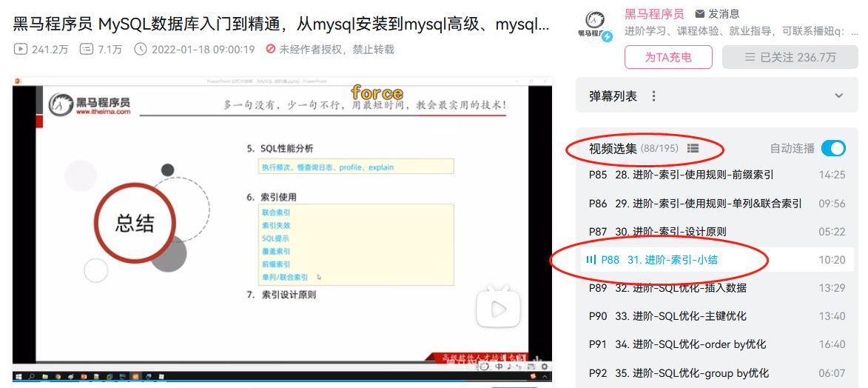
Task: Play P91 进阶-SQL优化-order by优化
Action: pyautogui.click(x=717, y=344)
